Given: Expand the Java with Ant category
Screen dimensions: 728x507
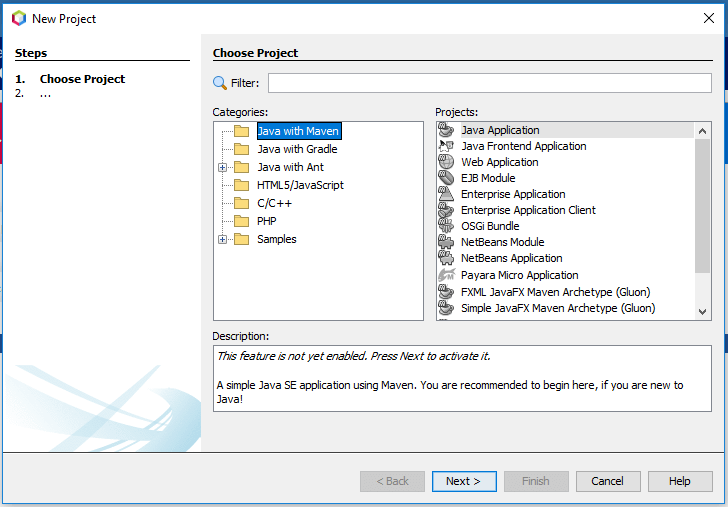Looking at the screenshot, I should click(222, 167).
